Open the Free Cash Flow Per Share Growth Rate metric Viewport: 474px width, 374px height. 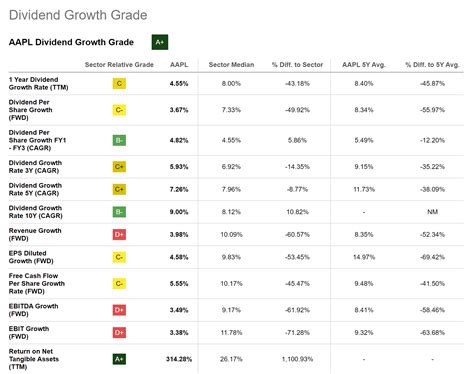pyautogui.click(x=37, y=284)
